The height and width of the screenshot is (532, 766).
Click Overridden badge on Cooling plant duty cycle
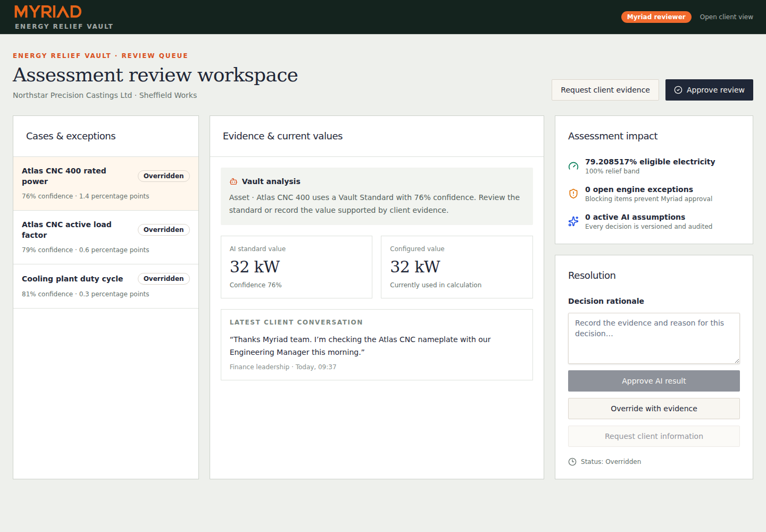164,279
